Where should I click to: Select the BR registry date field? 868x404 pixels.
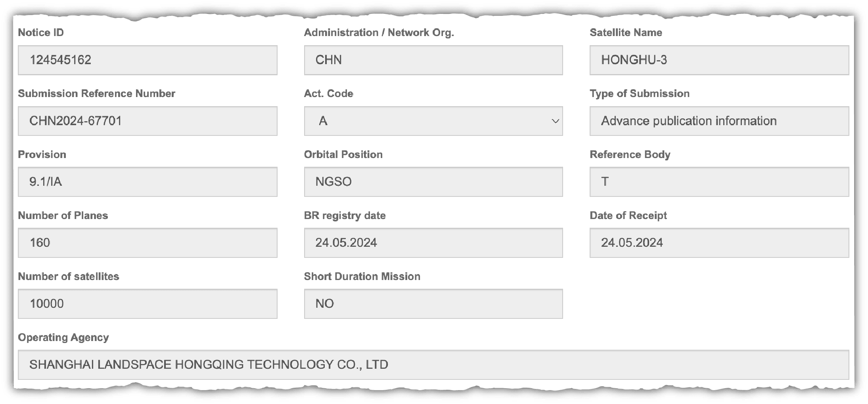coord(433,243)
